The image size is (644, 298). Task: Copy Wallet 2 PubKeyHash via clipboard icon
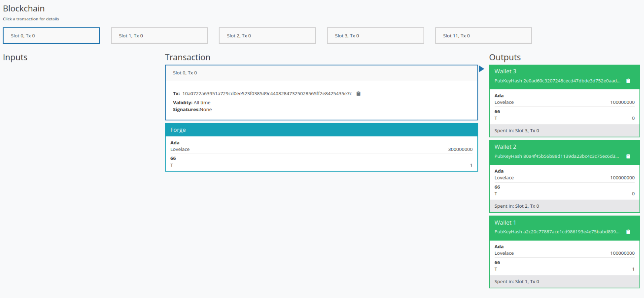[628, 156]
